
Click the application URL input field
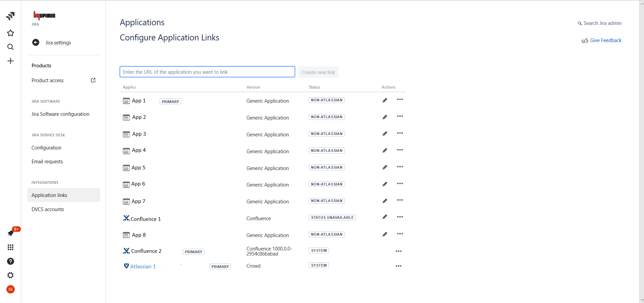pyautogui.click(x=207, y=72)
